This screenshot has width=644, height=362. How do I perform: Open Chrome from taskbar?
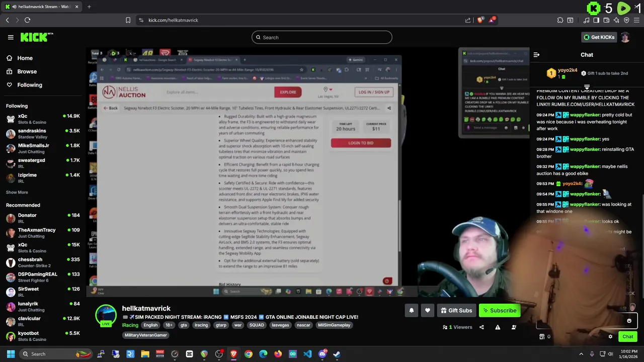tap(249, 354)
